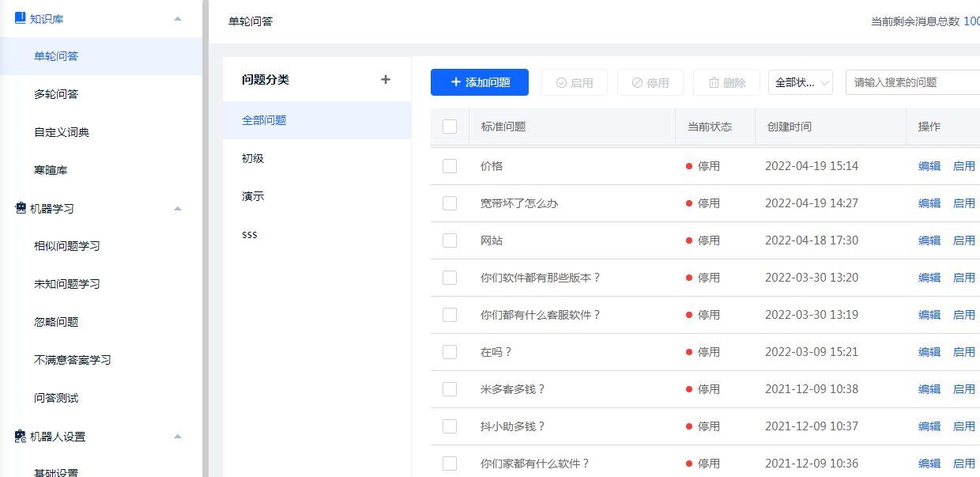
Task: Check the box for the 价格 row
Action: [450, 166]
